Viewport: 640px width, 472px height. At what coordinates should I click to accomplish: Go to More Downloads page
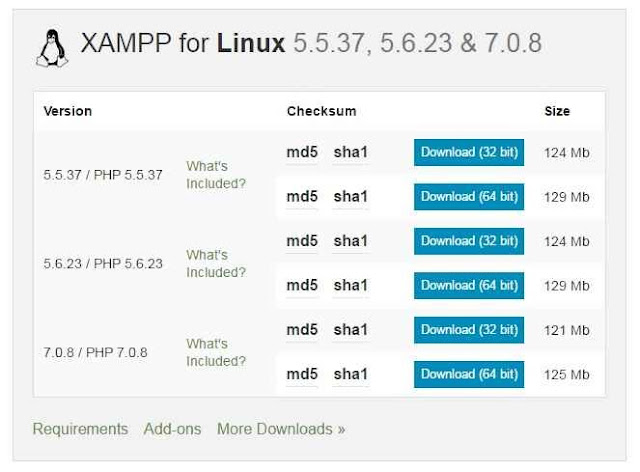click(x=281, y=429)
